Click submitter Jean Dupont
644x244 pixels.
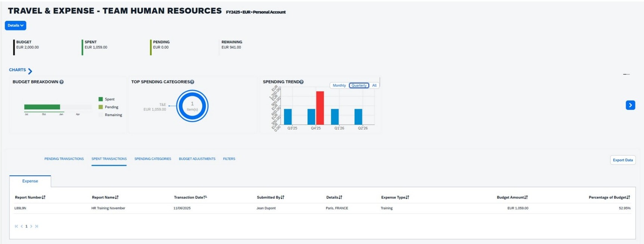tap(266, 208)
